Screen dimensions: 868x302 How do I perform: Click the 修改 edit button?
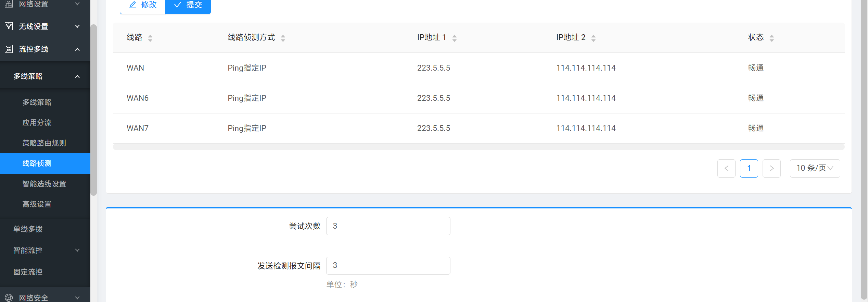(143, 5)
